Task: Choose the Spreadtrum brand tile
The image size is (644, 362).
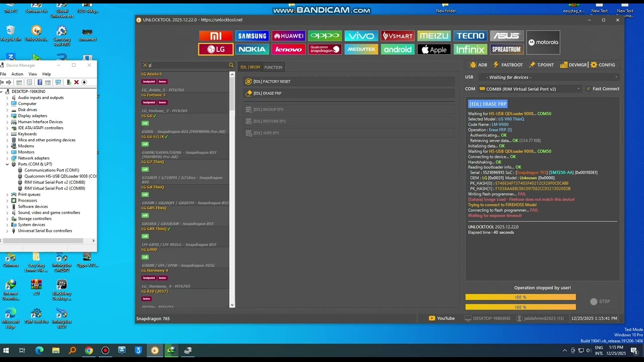Action: pos(507,49)
